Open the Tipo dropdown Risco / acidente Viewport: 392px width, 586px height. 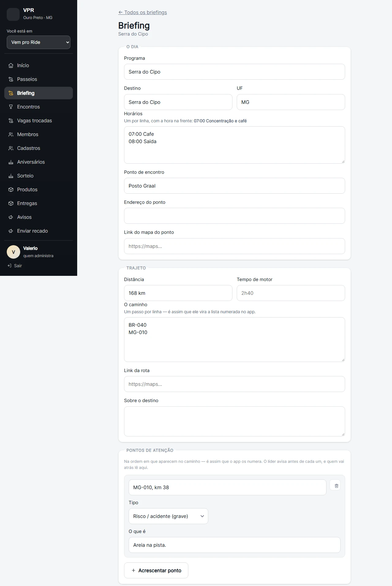point(168,516)
